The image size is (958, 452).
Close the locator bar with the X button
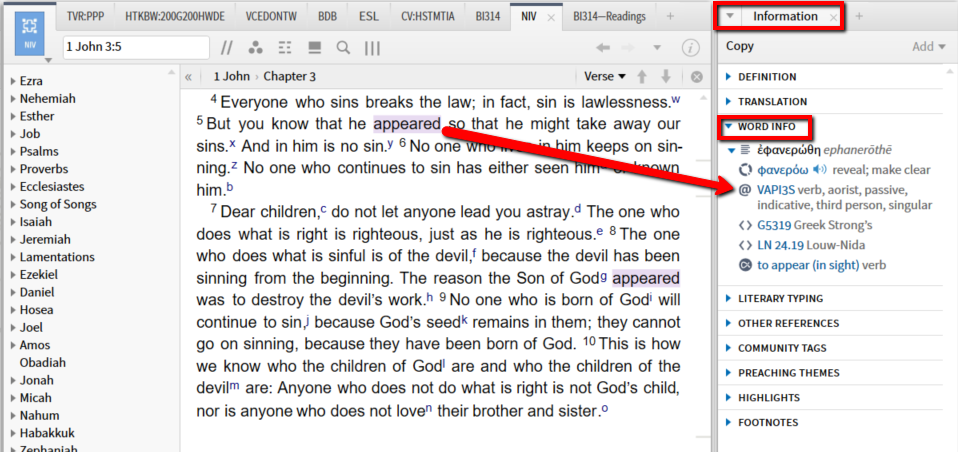click(x=697, y=77)
